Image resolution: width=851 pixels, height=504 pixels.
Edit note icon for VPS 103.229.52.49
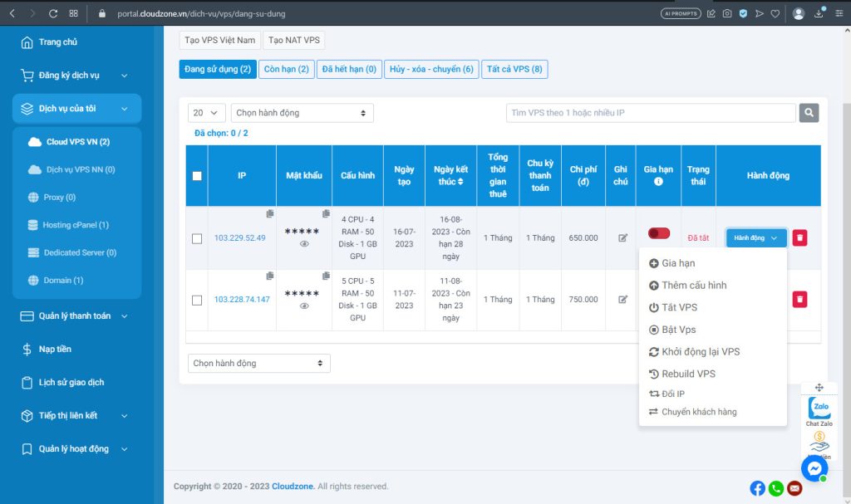click(x=622, y=238)
